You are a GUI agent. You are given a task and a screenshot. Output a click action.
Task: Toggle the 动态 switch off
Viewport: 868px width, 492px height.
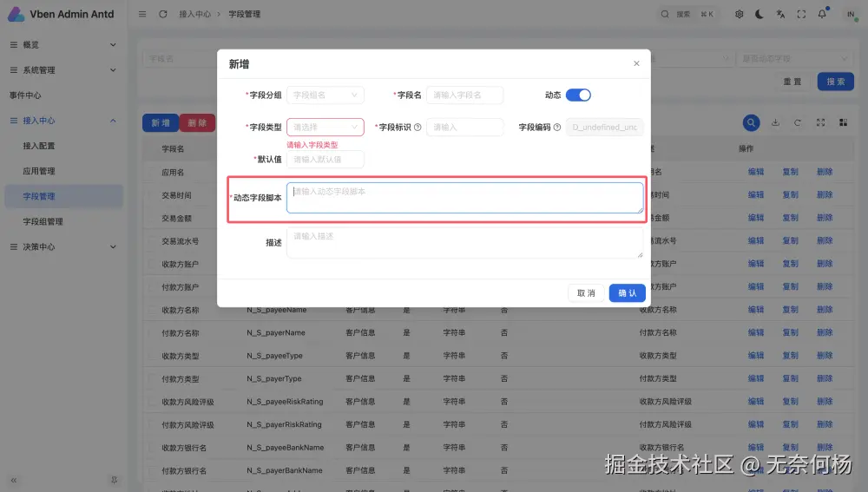578,95
